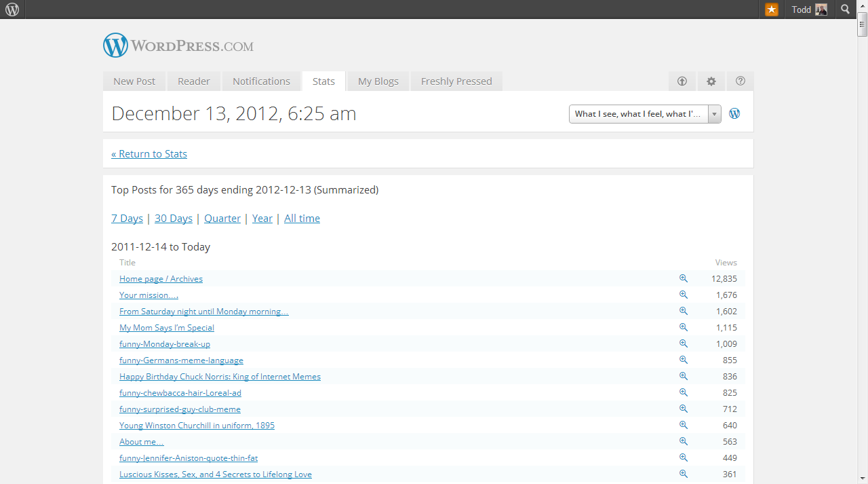Select the My Blogs tab

pos(378,81)
